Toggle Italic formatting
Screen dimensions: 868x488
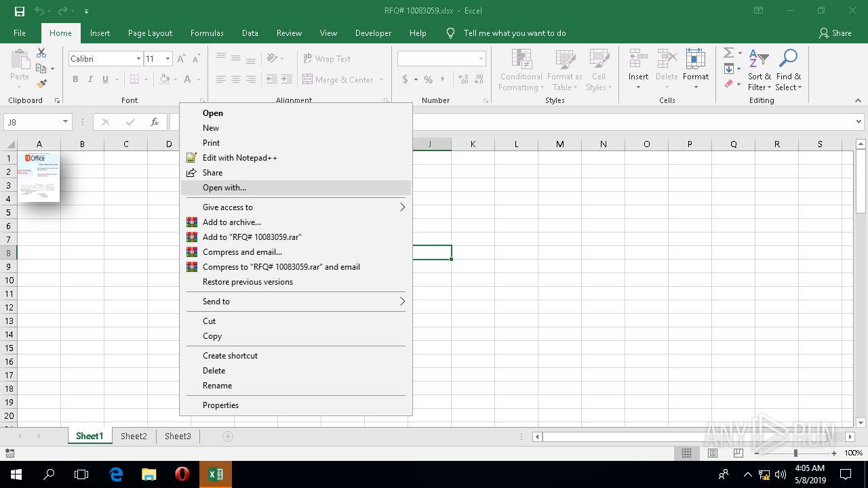point(90,79)
